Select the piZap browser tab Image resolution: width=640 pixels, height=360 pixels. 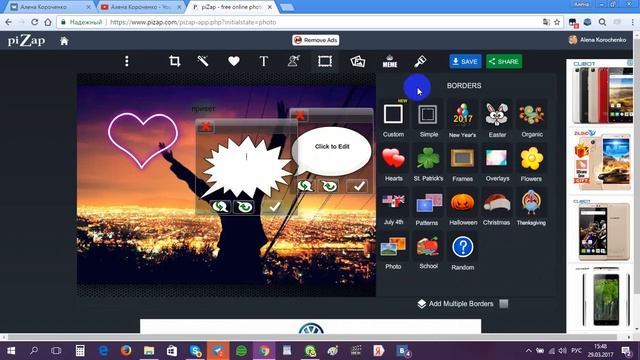coord(231,7)
